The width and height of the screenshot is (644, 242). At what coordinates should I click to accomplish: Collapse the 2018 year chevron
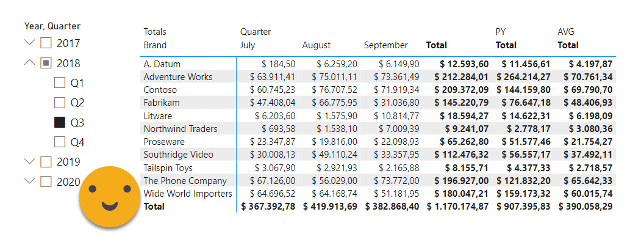pyautogui.click(x=29, y=62)
